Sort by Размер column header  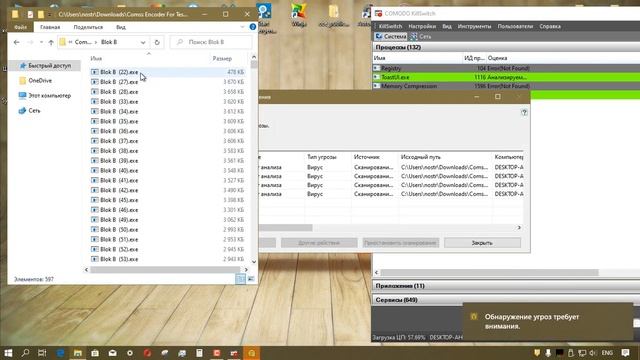pos(222,59)
